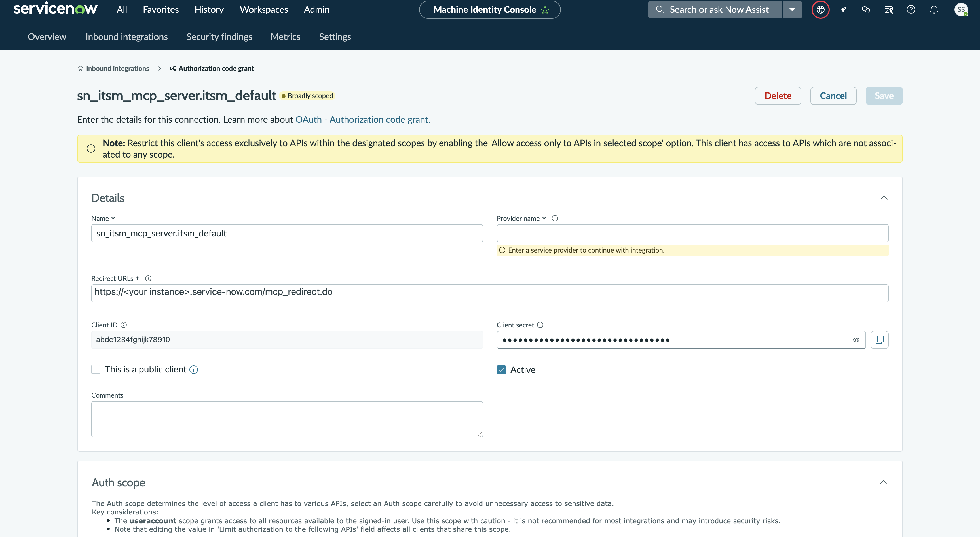Click the Cancel button
Image resolution: width=980 pixels, height=538 pixels.
click(833, 96)
